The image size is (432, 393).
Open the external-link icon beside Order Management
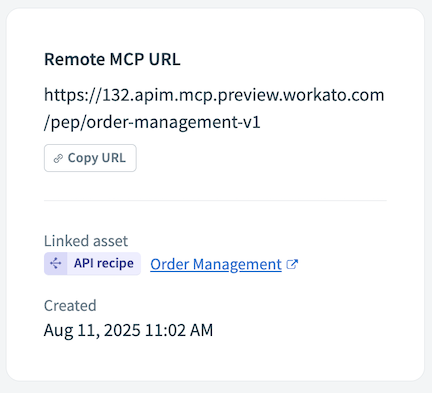pos(292,264)
